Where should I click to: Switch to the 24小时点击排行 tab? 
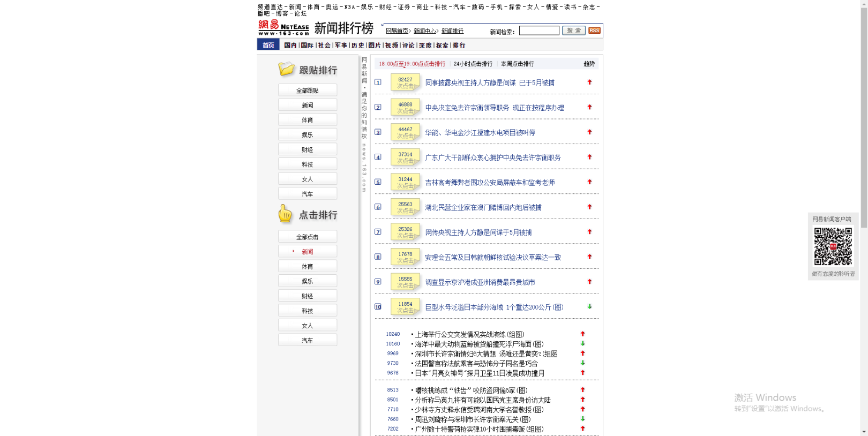tap(473, 64)
